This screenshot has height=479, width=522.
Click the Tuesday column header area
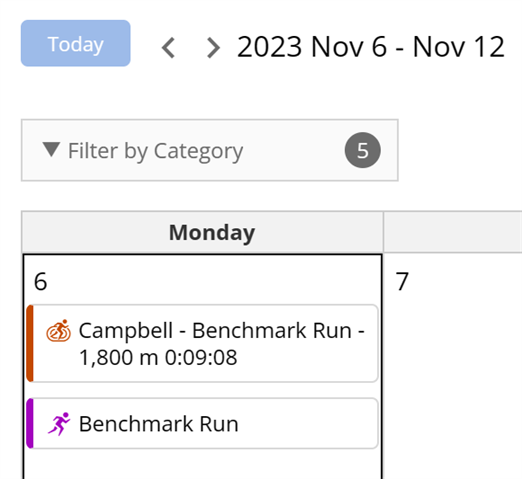[x=453, y=232]
